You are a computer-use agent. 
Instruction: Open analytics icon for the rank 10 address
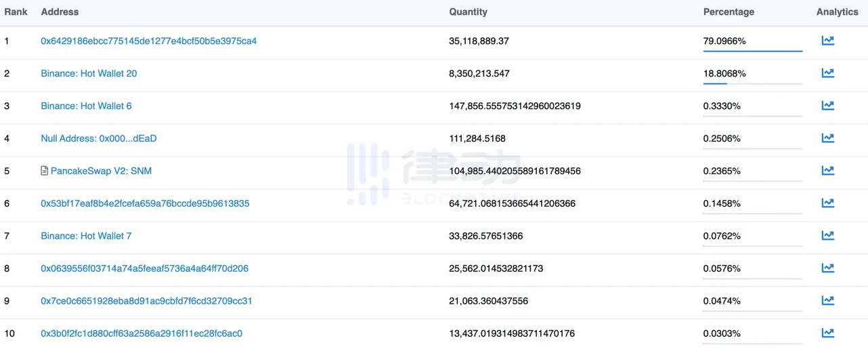click(x=827, y=333)
